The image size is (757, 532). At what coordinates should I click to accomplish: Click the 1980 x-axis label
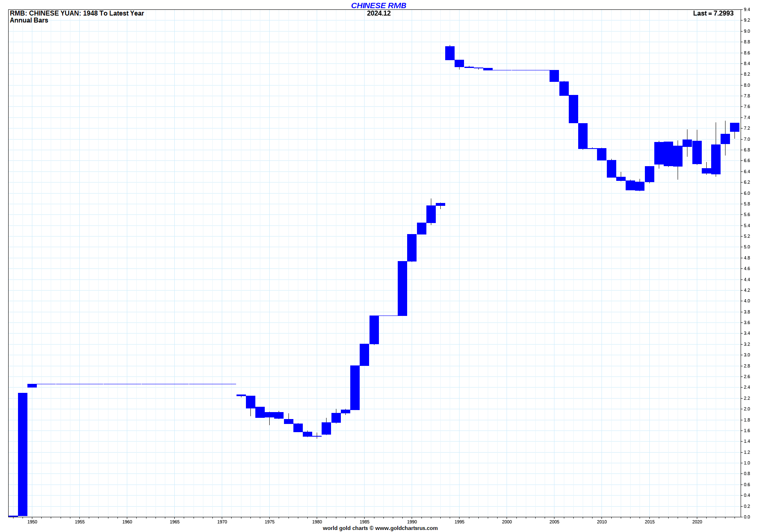pos(317,521)
